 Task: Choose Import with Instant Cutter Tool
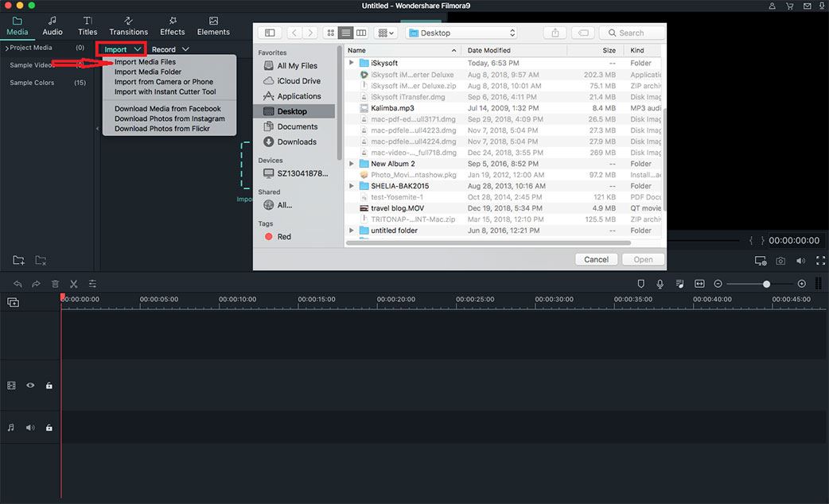pos(165,92)
